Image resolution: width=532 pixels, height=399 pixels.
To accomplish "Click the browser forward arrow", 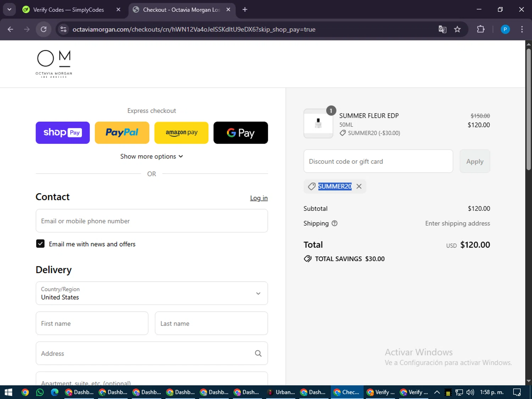I will [27, 29].
